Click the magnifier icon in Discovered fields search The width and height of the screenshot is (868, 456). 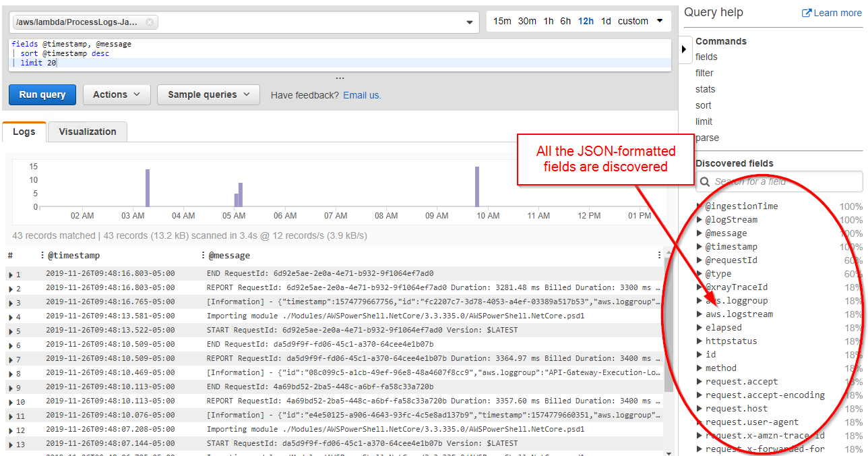click(705, 181)
